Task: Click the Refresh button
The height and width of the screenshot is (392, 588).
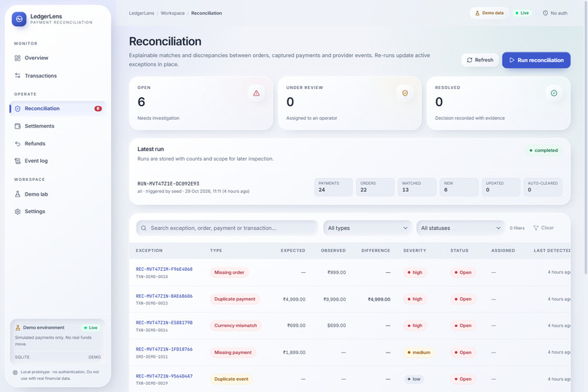Action: [x=480, y=60]
